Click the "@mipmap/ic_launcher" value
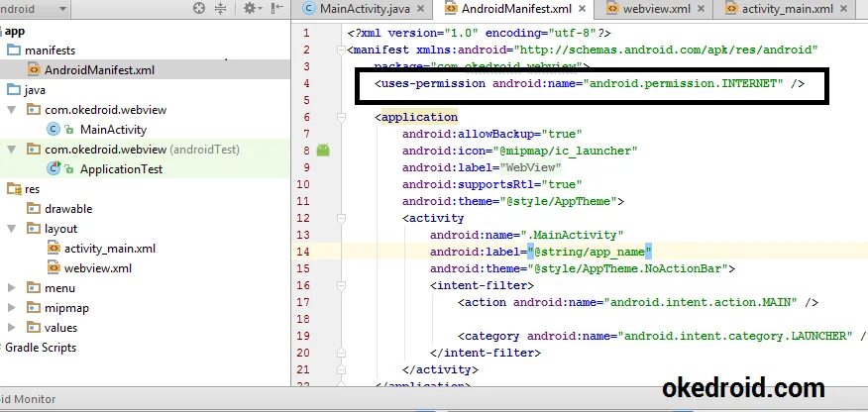Image resolution: width=868 pixels, height=412 pixels. pyautogui.click(x=565, y=151)
